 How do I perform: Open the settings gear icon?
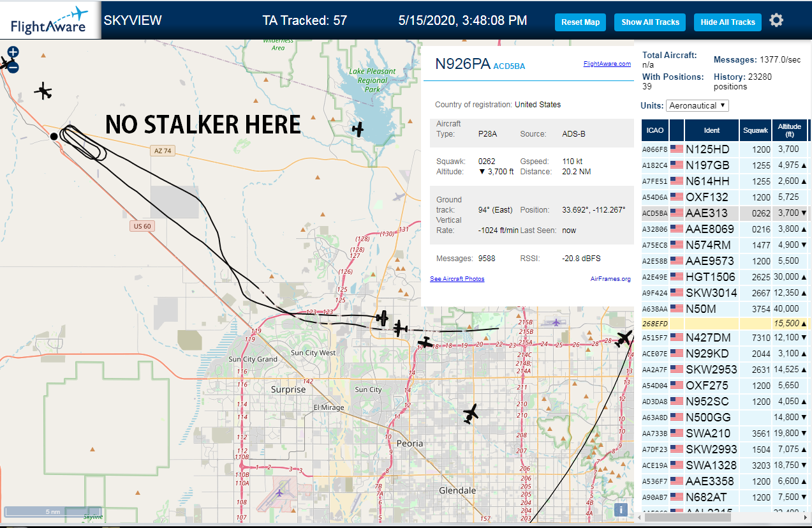(x=776, y=20)
